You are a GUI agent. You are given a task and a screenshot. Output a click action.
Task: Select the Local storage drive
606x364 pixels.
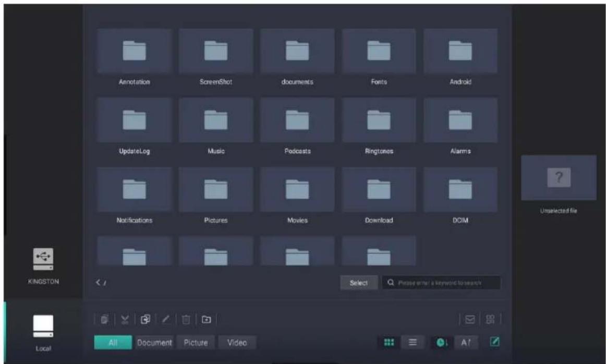[x=43, y=333]
